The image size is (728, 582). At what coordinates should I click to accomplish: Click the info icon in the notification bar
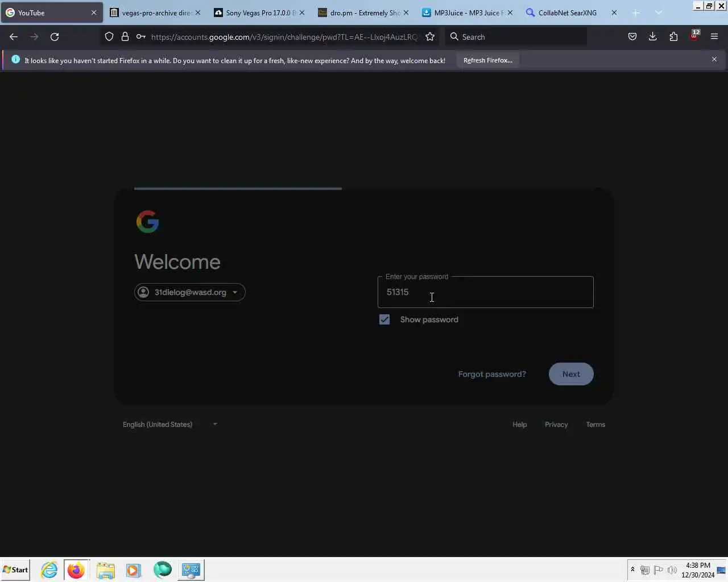[15, 60]
